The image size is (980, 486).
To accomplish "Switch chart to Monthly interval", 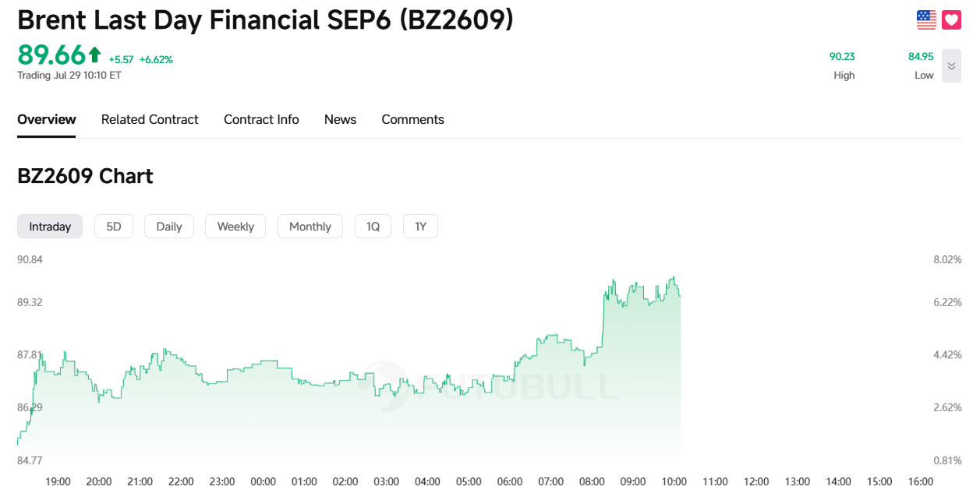I will click(x=310, y=227).
